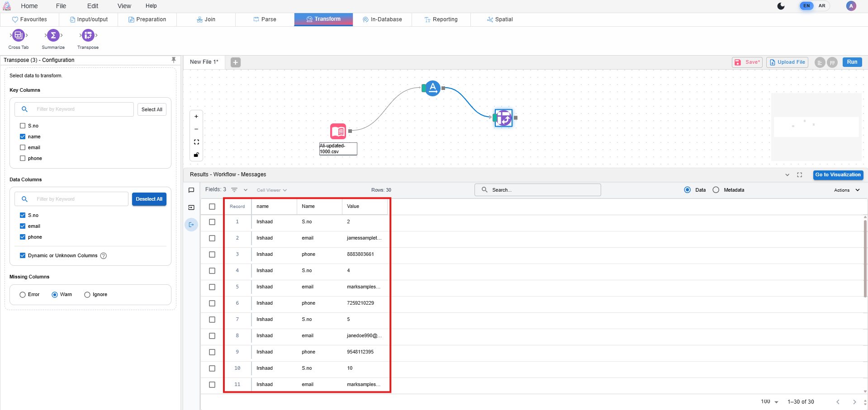Viewport: 868px width, 410px height.
Task: Add a new file tab with plus button
Action: coord(235,62)
